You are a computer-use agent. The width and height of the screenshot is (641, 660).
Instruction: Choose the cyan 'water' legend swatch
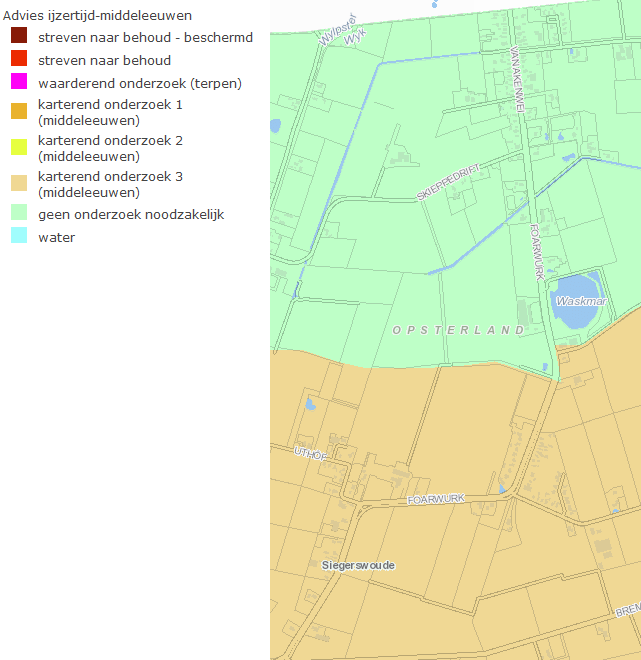[x=18, y=237]
